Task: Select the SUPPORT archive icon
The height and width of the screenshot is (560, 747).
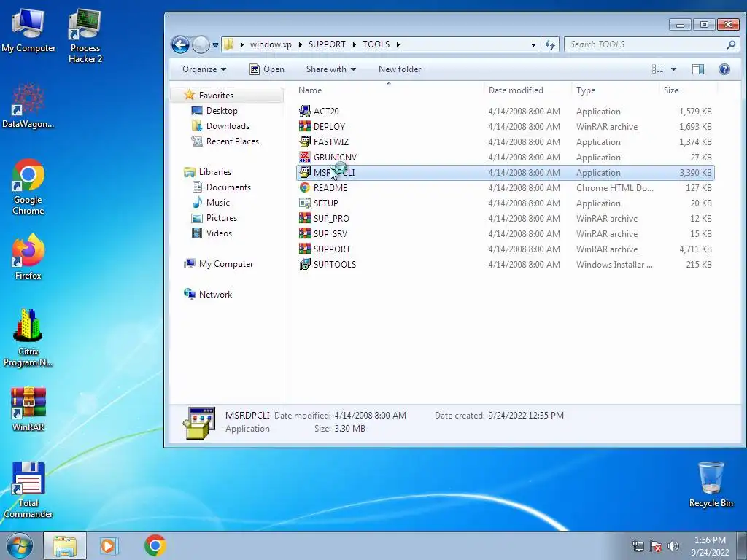Action: (304, 249)
